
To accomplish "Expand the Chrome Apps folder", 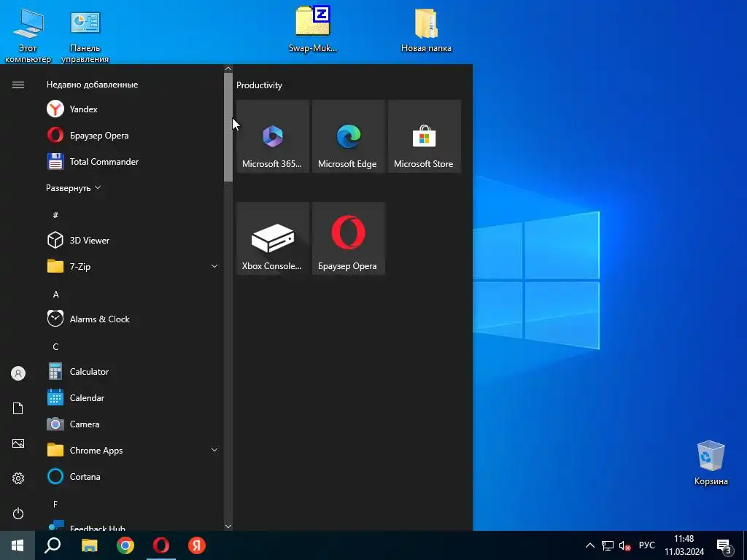I will (131, 450).
